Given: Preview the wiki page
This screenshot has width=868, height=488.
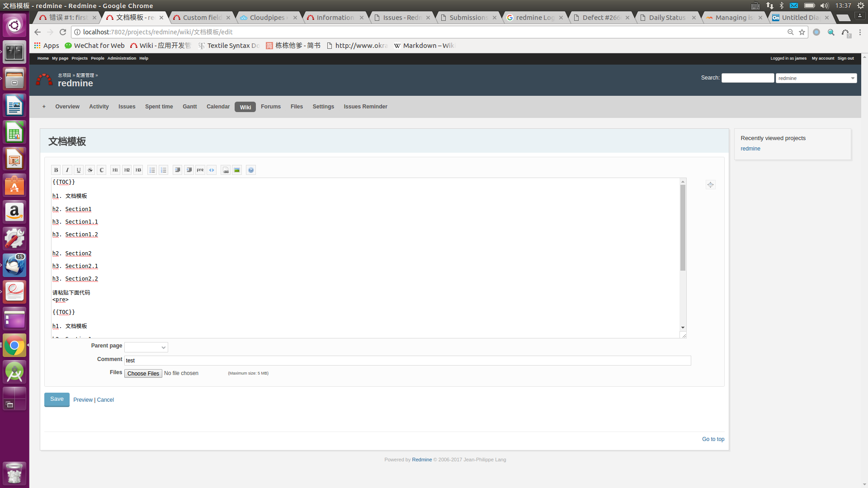Looking at the screenshot, I should 83,400.
